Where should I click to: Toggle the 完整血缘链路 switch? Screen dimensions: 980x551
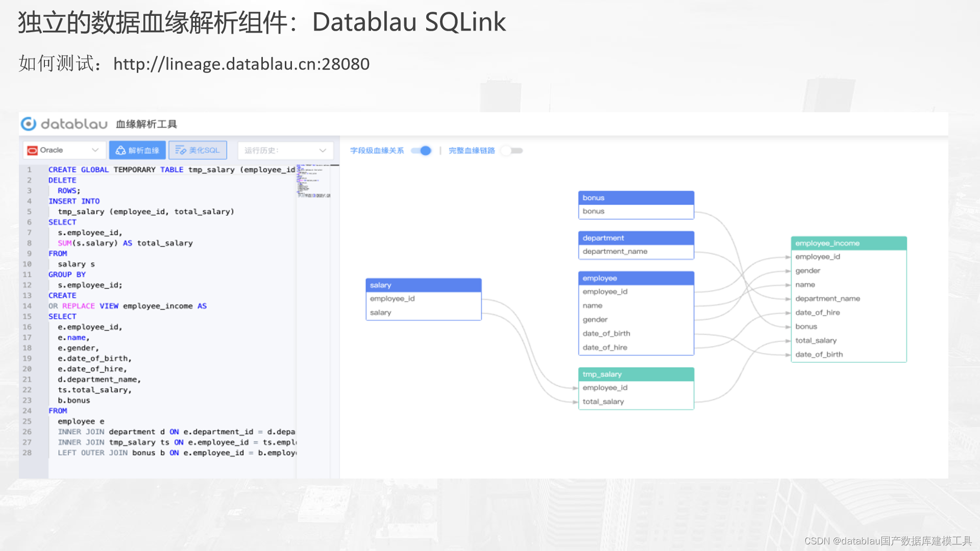click(x=512, y=151)
